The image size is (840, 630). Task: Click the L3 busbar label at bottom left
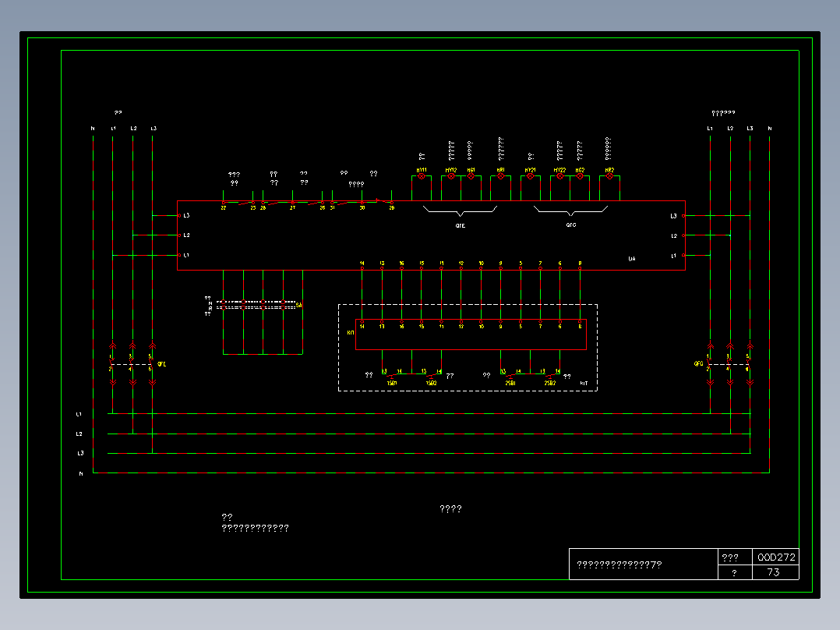pyautogui.click(x=80, y=453)
